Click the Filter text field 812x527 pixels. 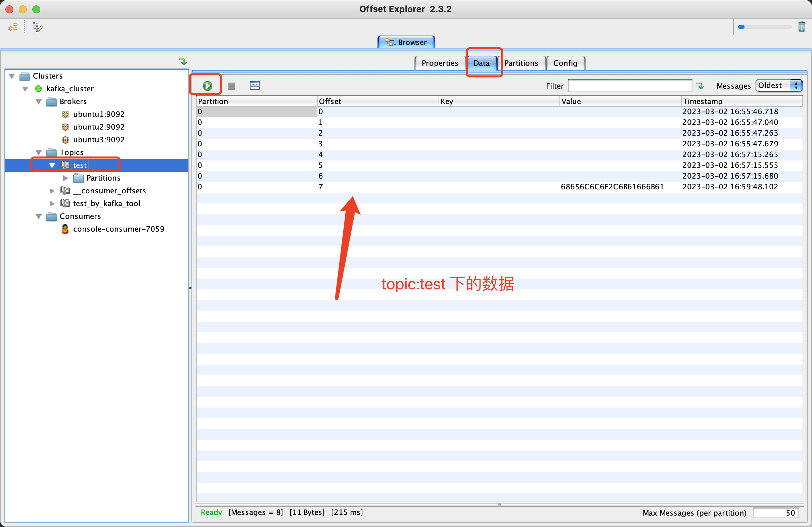pos(630,86)
